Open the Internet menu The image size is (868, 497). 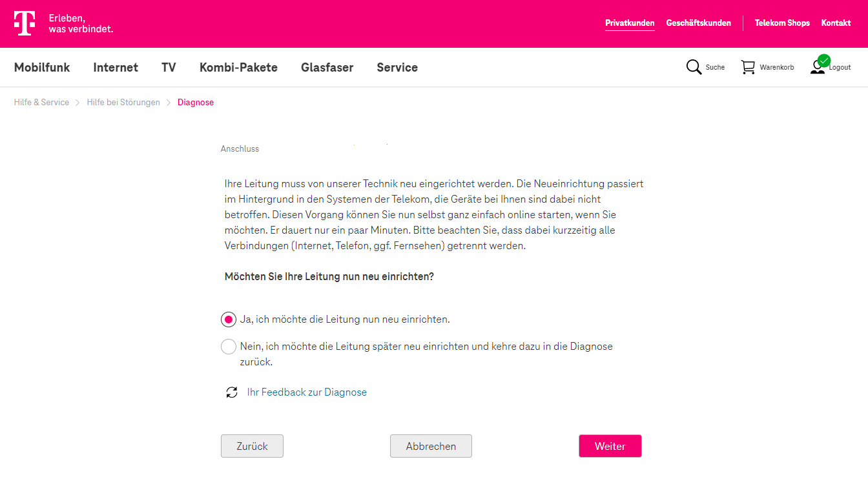(116, 67)
